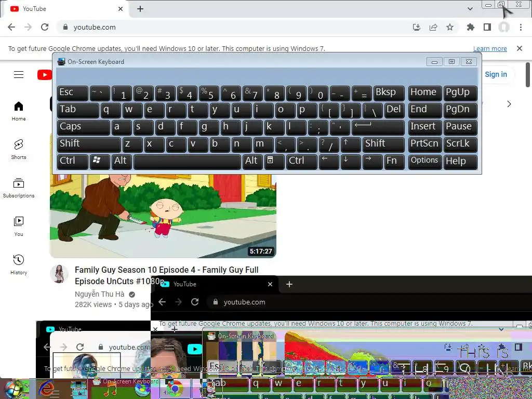Open the YouTube hamburger guide menu
The width and height of the screenshot is (532, 399).
click(19, 74)
